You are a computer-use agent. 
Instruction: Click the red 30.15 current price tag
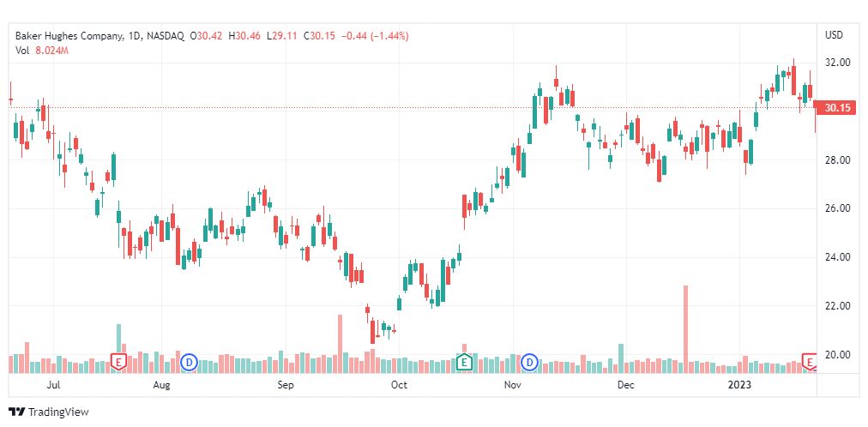coord(837,108)
